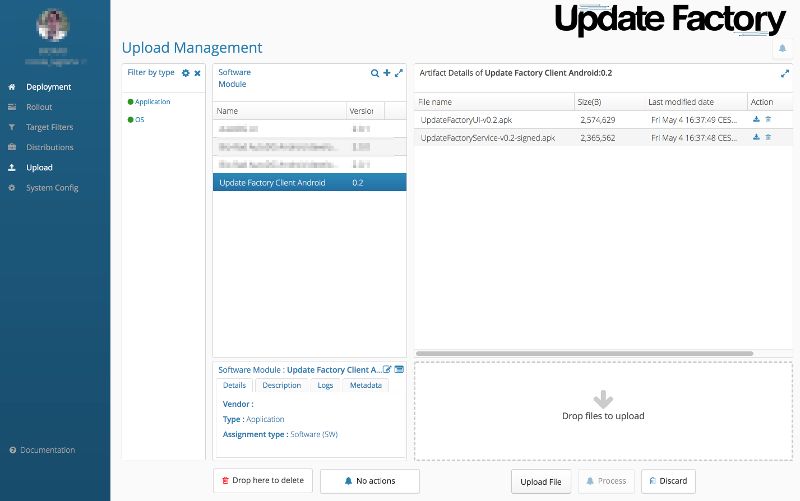The height and width of the screenshot is (501, 800).
Task: Select UpdateFactoryUI-v0.2.apk file name
Action: 466,120
